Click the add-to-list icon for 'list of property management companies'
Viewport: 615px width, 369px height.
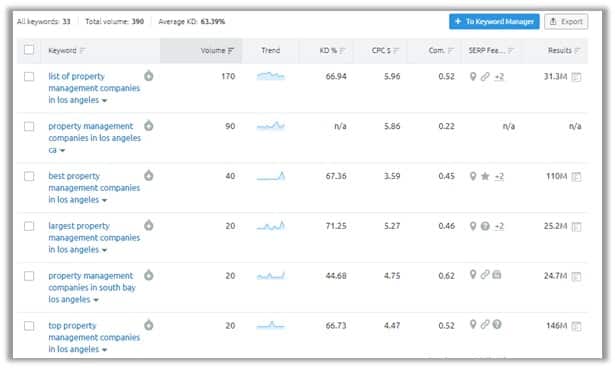149,75
